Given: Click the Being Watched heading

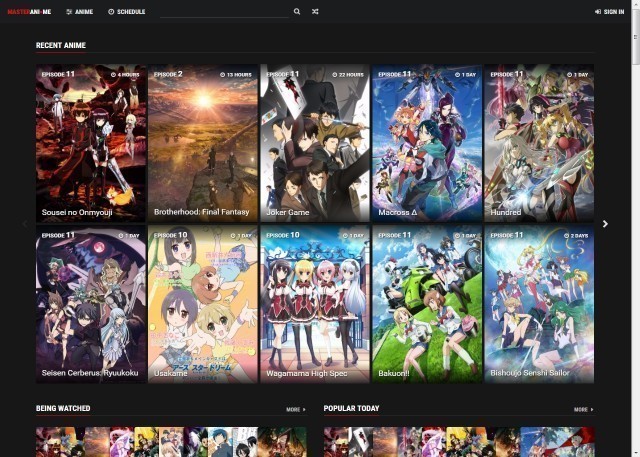Looking at the screenshot, I should [63, 408].
